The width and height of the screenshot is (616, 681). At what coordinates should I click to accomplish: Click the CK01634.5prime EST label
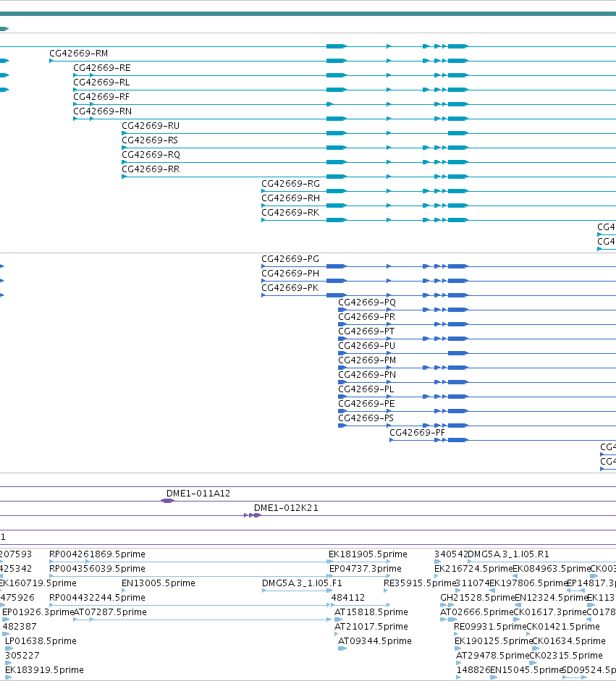[569, 641]
